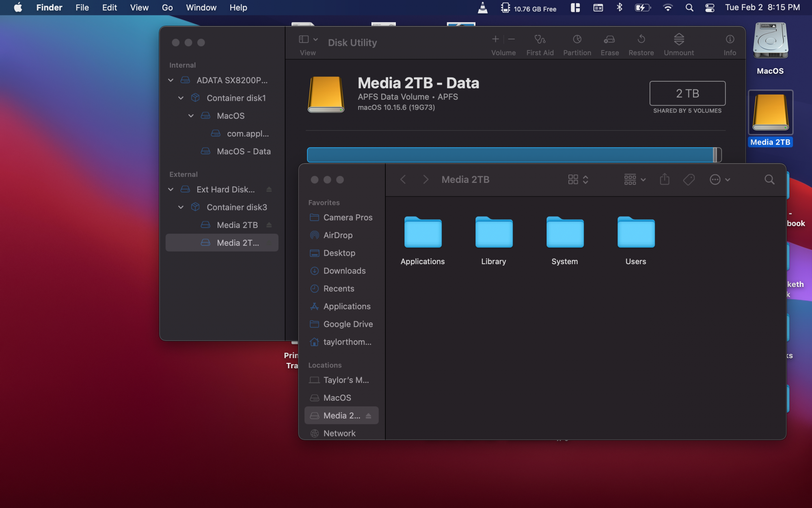Open Applications folder in Media 2TB
This screenshot has height=508, width=812.
click(x=423, y=241)
